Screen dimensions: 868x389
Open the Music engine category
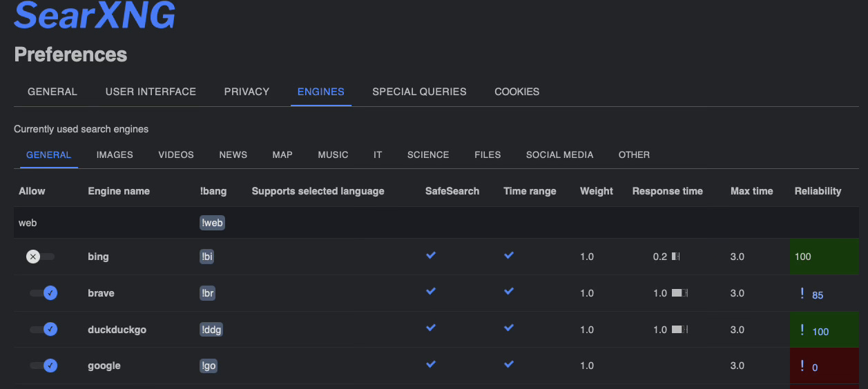pyautogui.click(x=333, y=155)
